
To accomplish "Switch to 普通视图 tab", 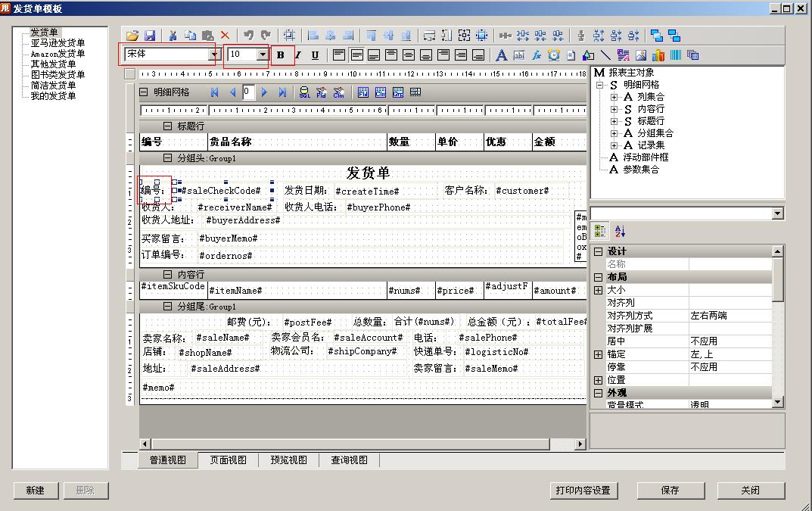I will [168, 460].
